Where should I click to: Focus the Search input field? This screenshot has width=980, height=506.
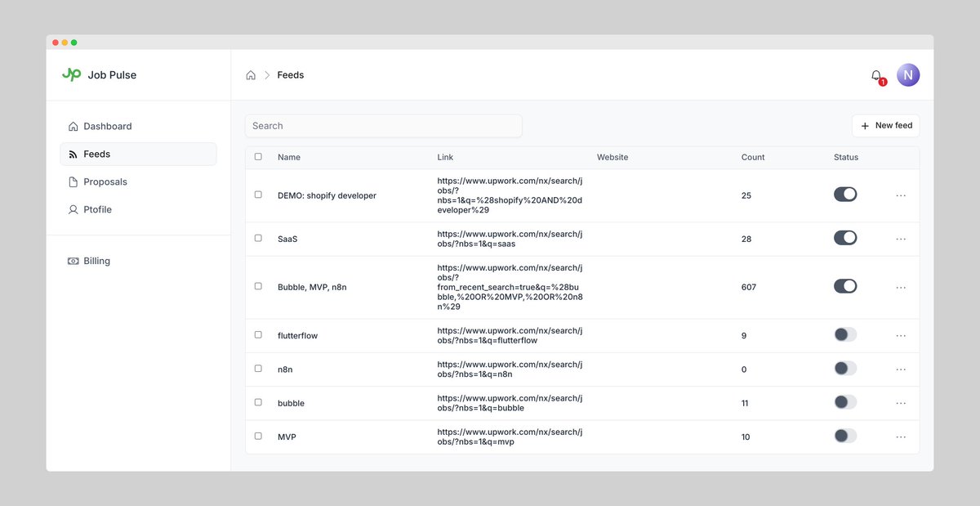(x=384, y=126)
